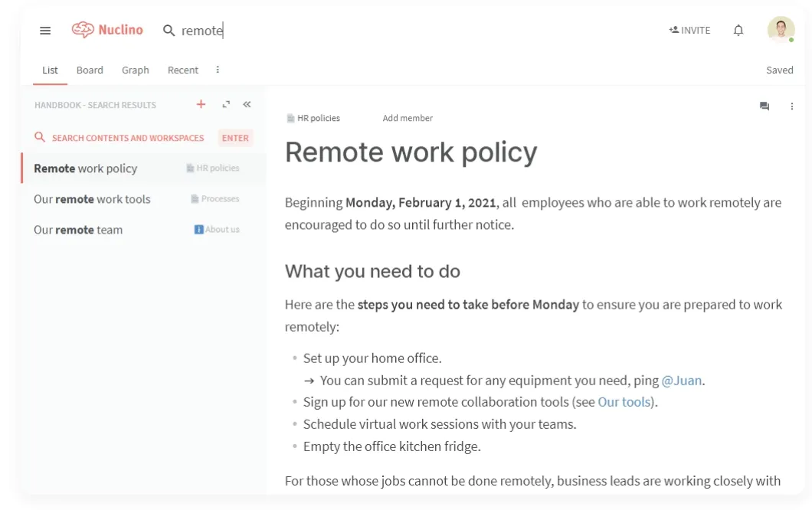The width and height of the screenshot is (812, 510).
Task: Click the magnifier icon in search bar
Action: coord(169,31)
